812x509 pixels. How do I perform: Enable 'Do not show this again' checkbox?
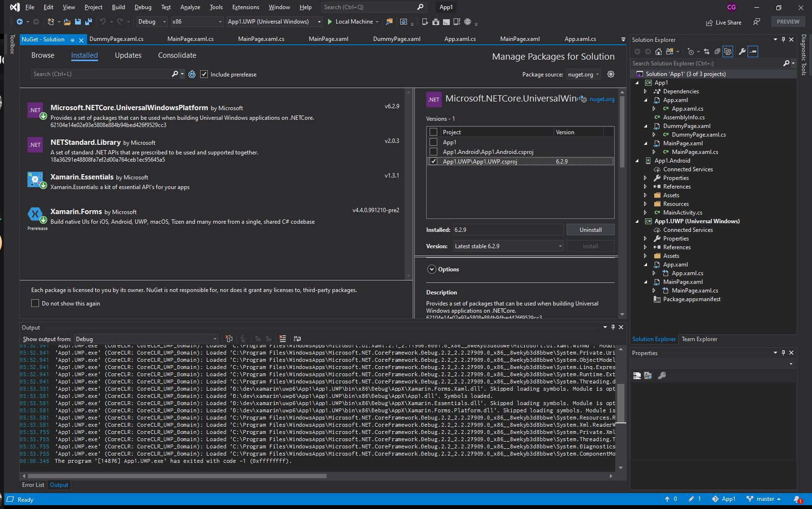35,303
